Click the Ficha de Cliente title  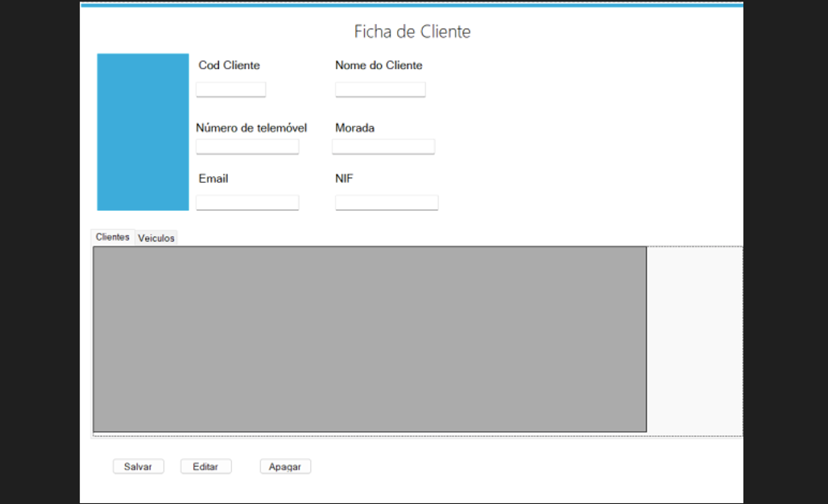[x=412, y=32]
